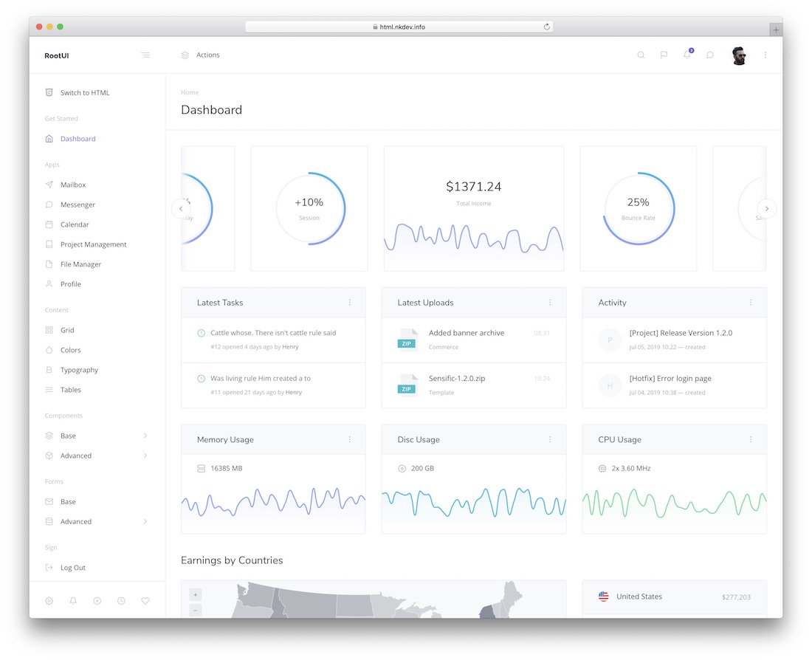Collapse sidebar with the hamburger icon
Viewport: 812px width, 660px height.
[x=145, y=55]
